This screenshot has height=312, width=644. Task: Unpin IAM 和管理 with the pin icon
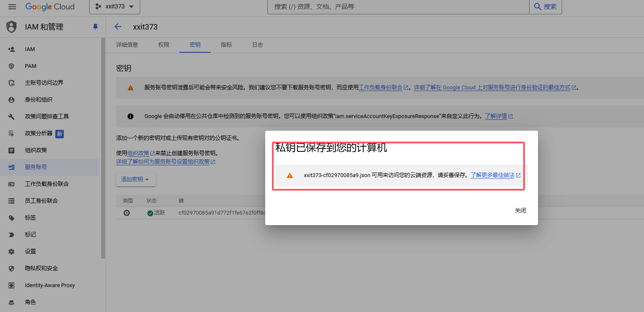[x=95, y=27]
